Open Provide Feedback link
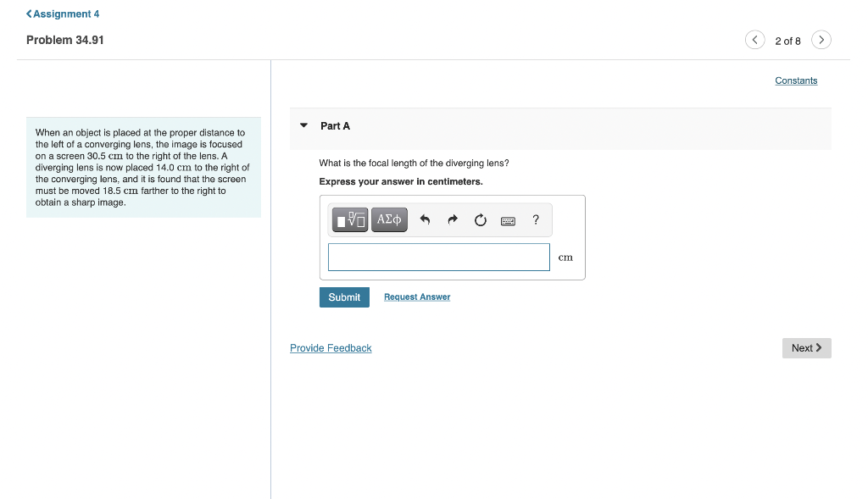This screenshot has height=499, width=868. tap(331, 348)
